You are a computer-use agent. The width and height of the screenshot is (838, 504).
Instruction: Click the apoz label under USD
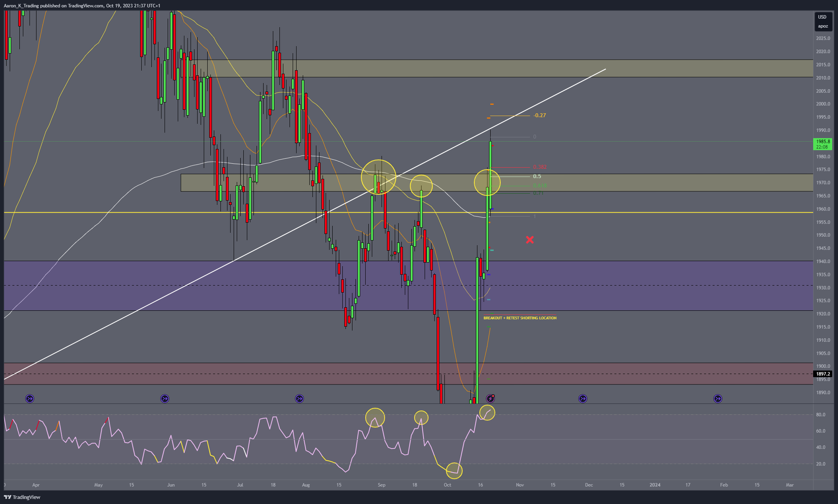point(823,26)
